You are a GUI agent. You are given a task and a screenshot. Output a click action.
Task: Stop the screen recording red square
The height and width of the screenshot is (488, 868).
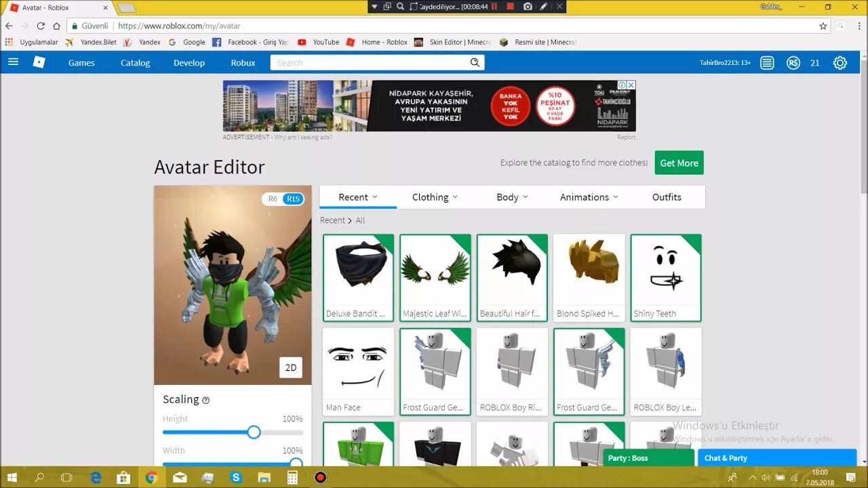(x=510, y=6)
